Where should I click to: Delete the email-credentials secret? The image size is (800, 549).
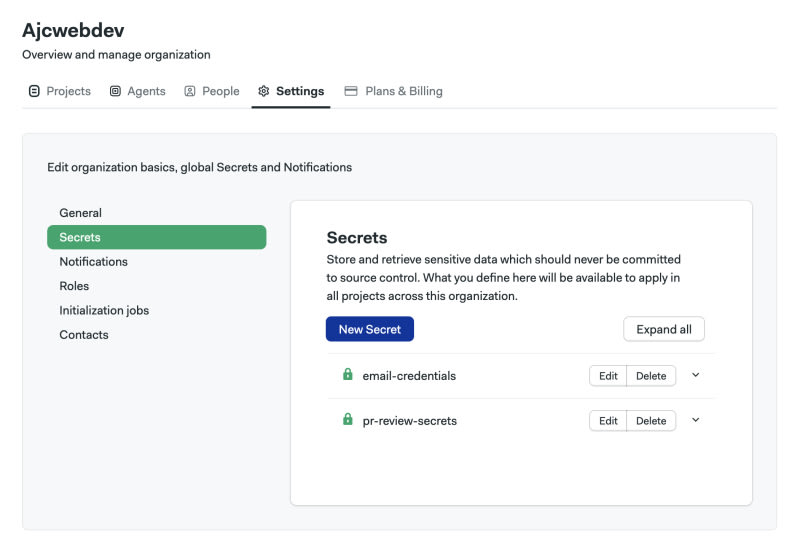651,376
